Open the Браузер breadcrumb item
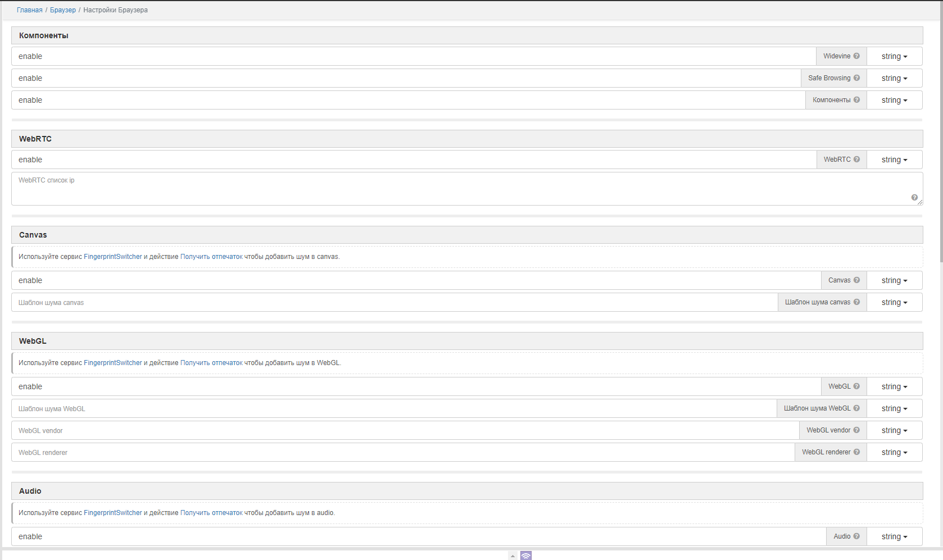Image resolution: width=943 pixels, height=560 pixels. click(x=63, y=10)
